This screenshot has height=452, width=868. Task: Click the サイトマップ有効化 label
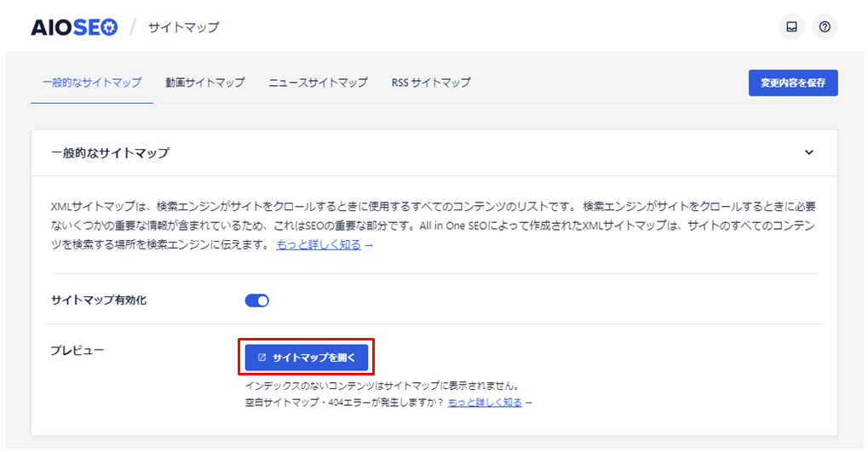(x=99, y=300)
